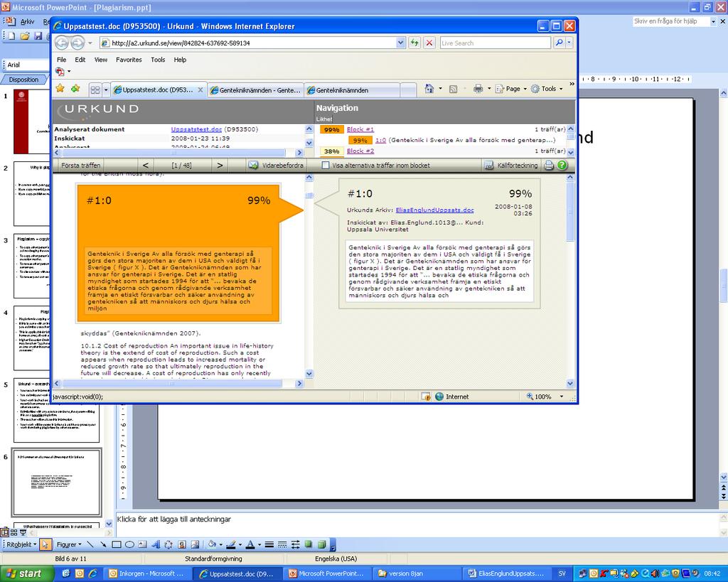Insert Clip Art from drawing toolbar

pyautogui.click(x=182, y=544)
